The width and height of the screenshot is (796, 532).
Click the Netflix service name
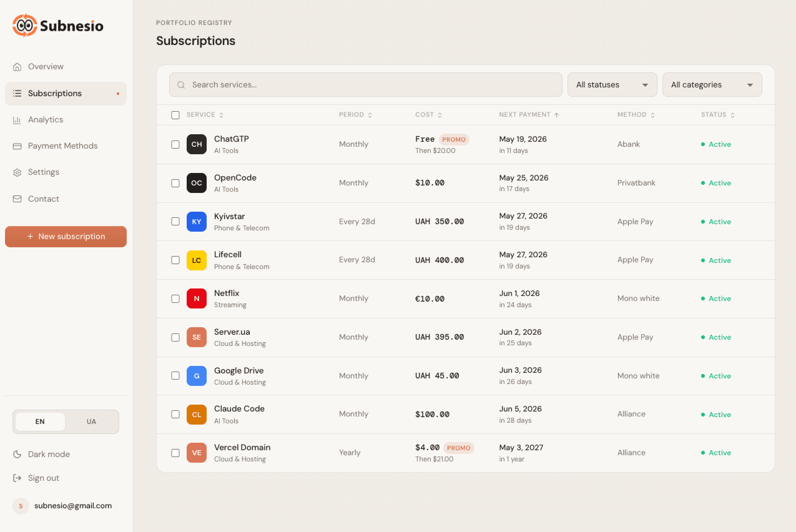click(227, 293)
